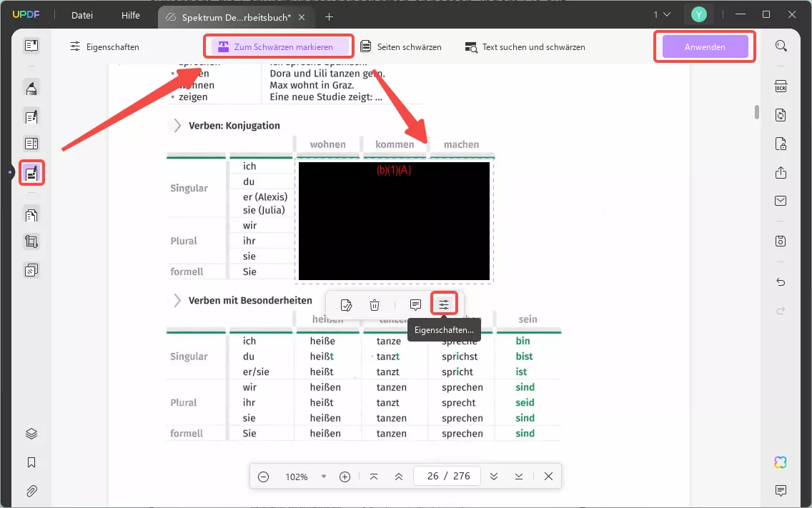Select the Comment highlighter tool
Viewport: 812px width, 508px height.
pyautogui.click(x=31, y=88)
